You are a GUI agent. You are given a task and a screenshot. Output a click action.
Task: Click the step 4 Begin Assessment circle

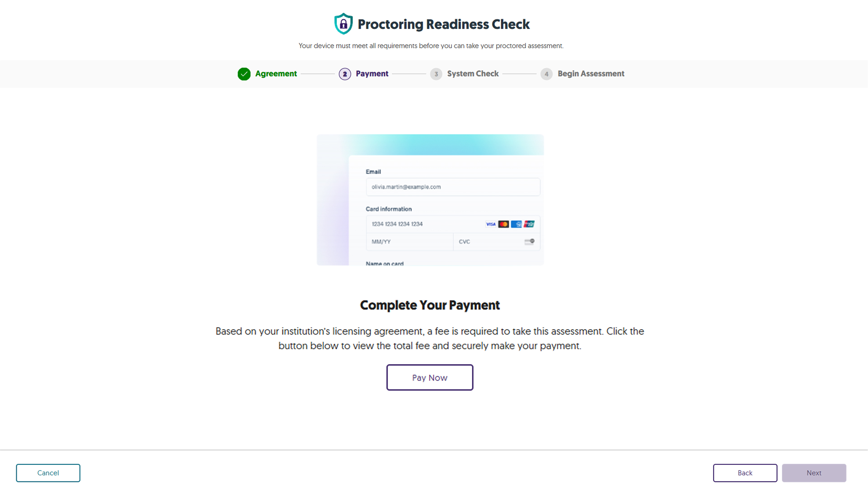click(x=546, y=74)
